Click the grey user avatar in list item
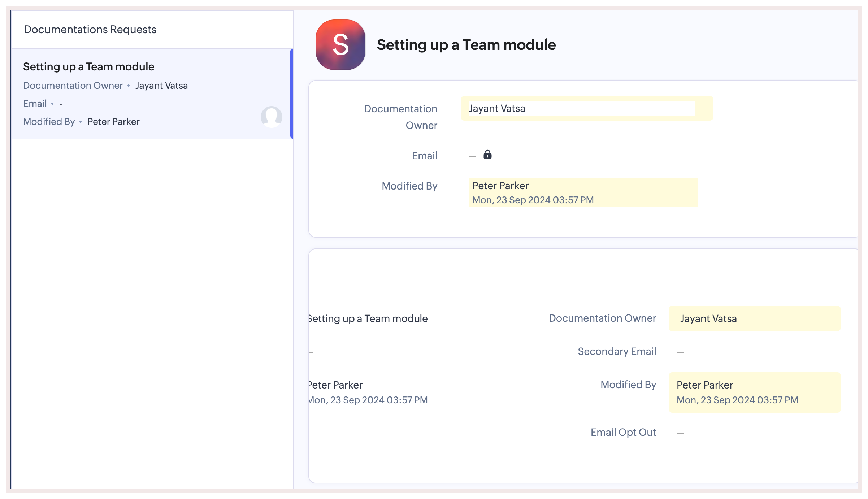The image size is (868, 499). [271, 116]
